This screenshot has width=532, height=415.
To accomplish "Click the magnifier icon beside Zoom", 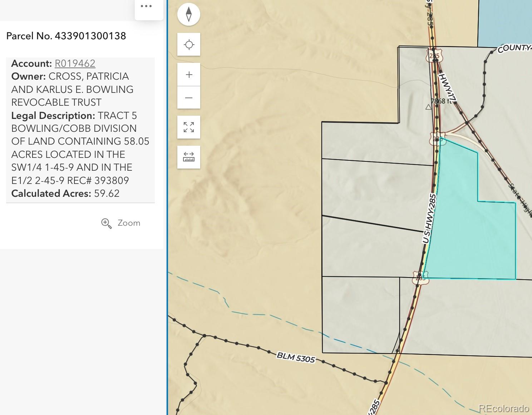I will pyautogui.click(x=106, y=224).
